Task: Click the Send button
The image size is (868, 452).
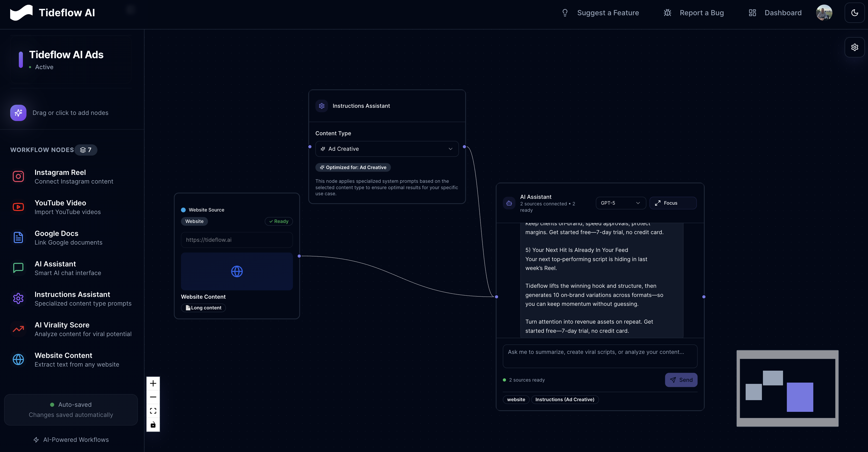Action: (681, 380)
